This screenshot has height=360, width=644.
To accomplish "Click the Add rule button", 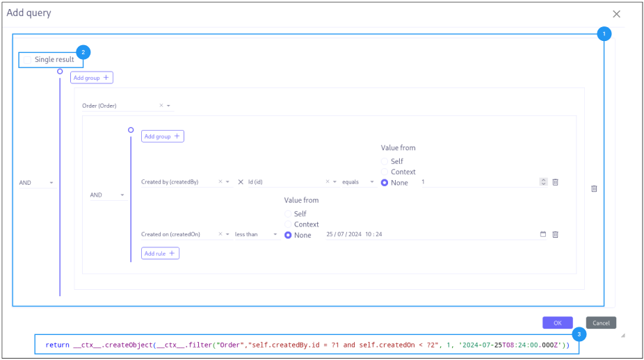I will pos(160,253).
